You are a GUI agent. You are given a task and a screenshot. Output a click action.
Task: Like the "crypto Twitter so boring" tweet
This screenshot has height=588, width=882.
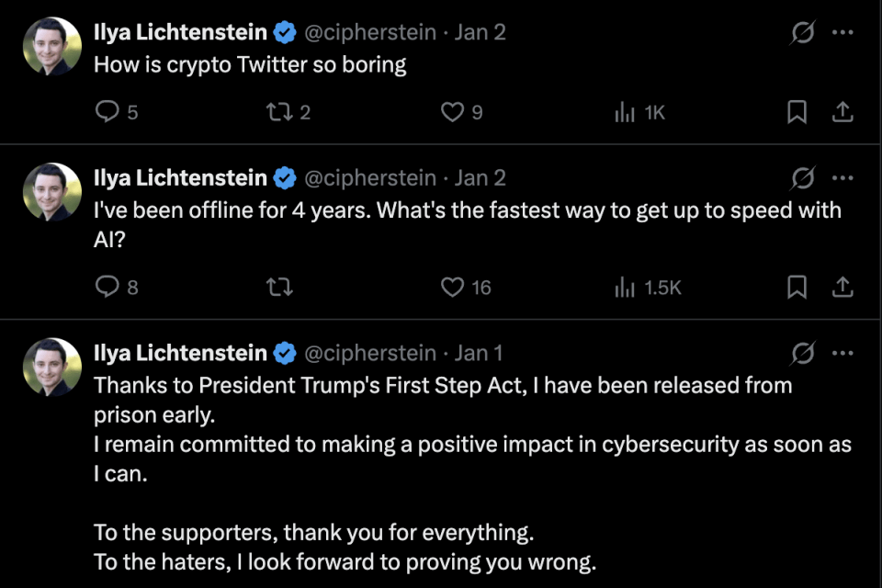(452, 112)
